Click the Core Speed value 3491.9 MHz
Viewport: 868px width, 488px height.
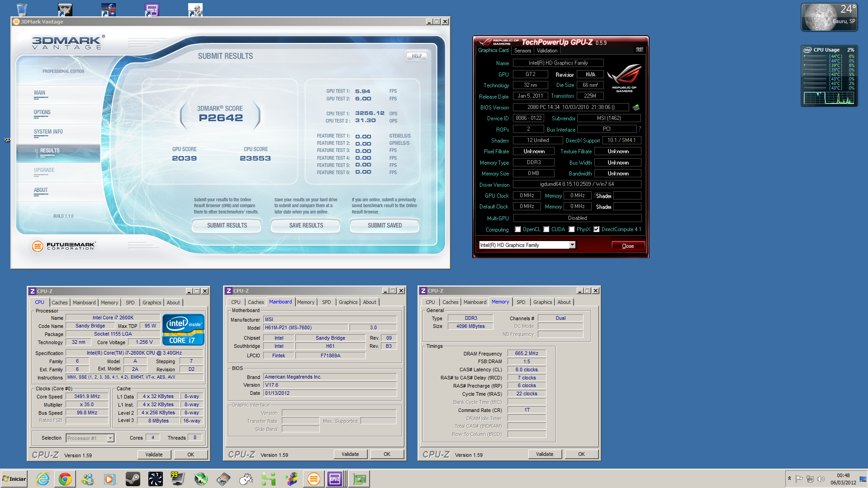87,396
